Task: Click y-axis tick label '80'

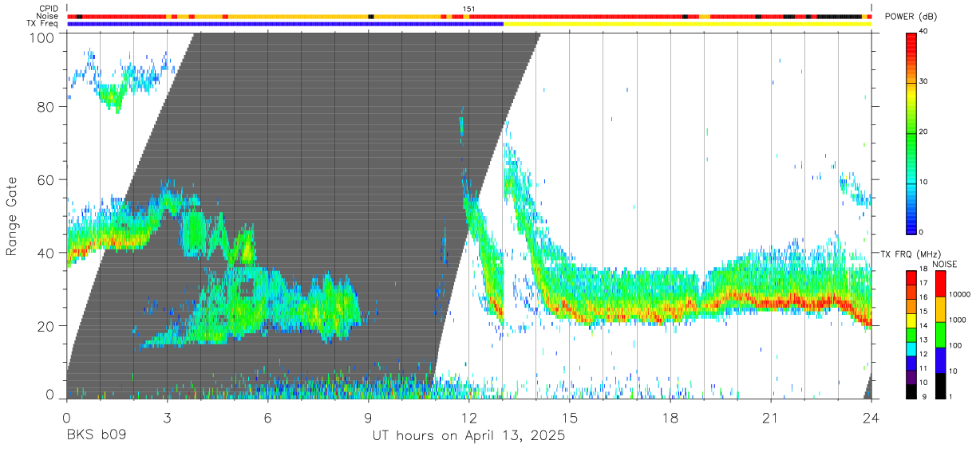Action: click(46, 108)
